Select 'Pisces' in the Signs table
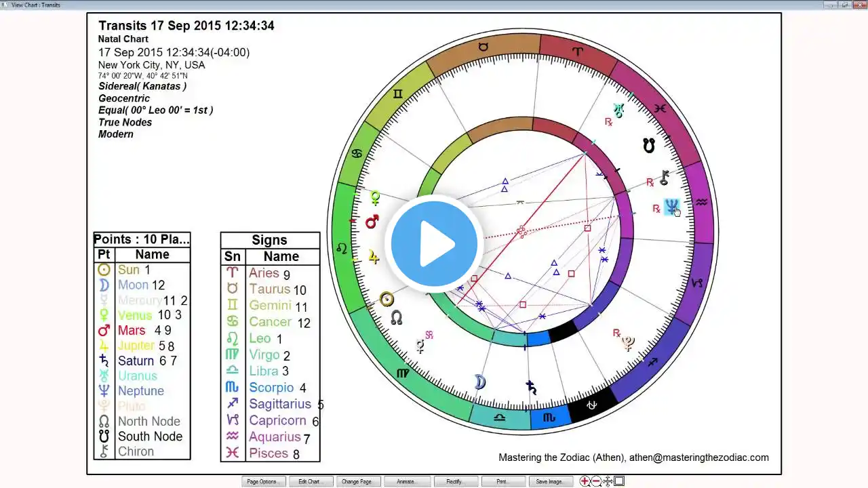This screenshot has width=868, height=488. click(269, 453)
